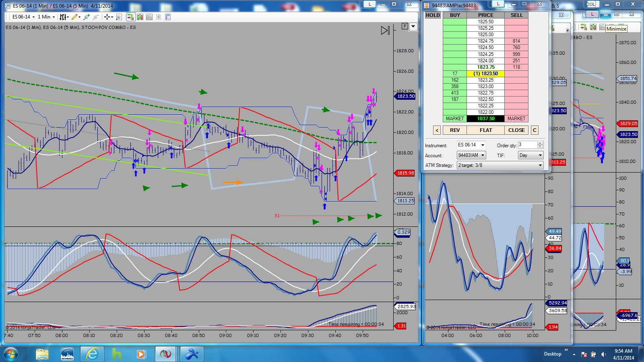Click the zoom out magnifier icon
The height and width of the screenshot is (362, 644).
(95, 17)
